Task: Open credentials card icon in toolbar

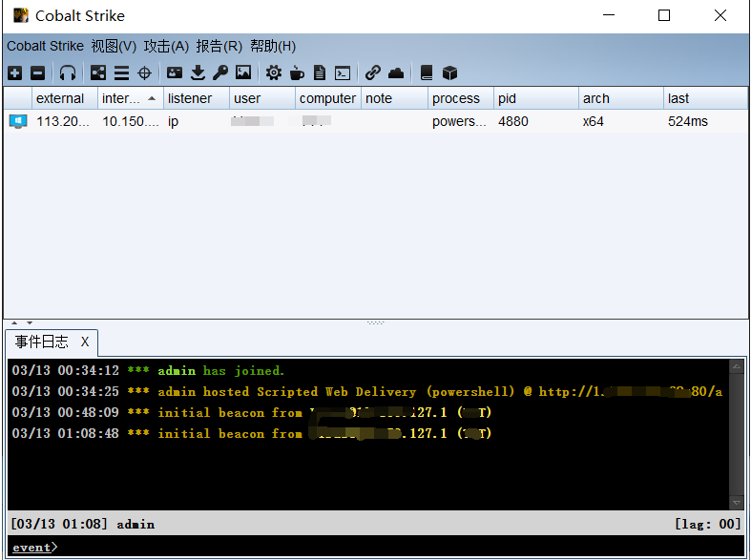Action: click(175, 73)
